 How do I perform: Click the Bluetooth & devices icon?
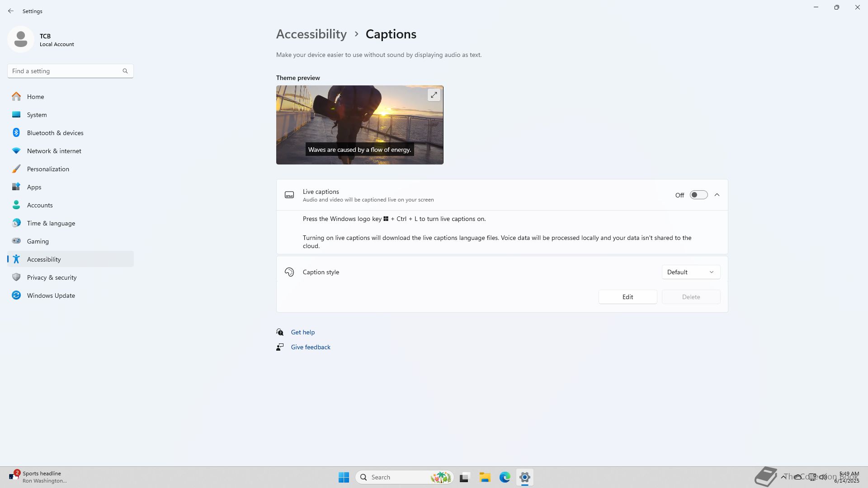[x=16, y=133]
